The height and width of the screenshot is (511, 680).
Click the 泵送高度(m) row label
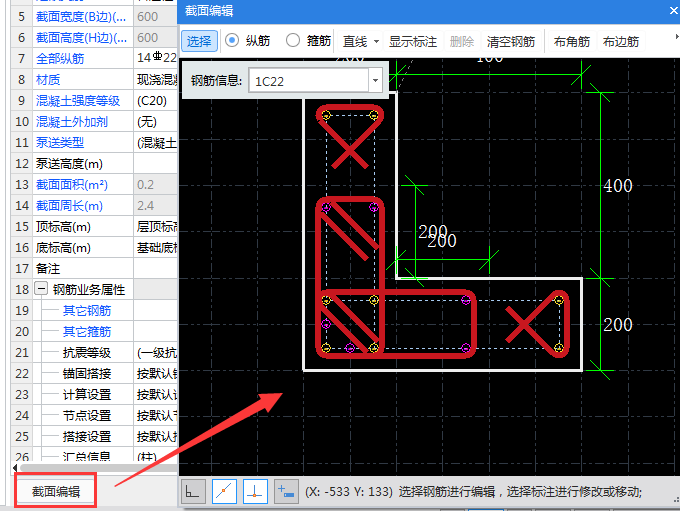(x=69, y=164)
